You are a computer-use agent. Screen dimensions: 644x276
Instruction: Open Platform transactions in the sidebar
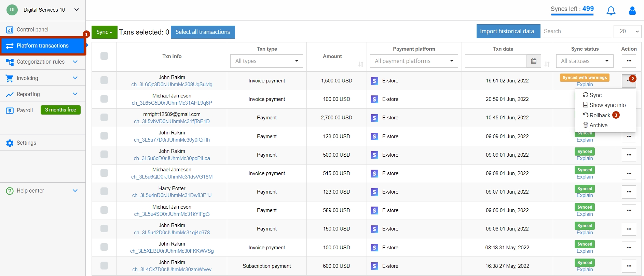[43, 46]
